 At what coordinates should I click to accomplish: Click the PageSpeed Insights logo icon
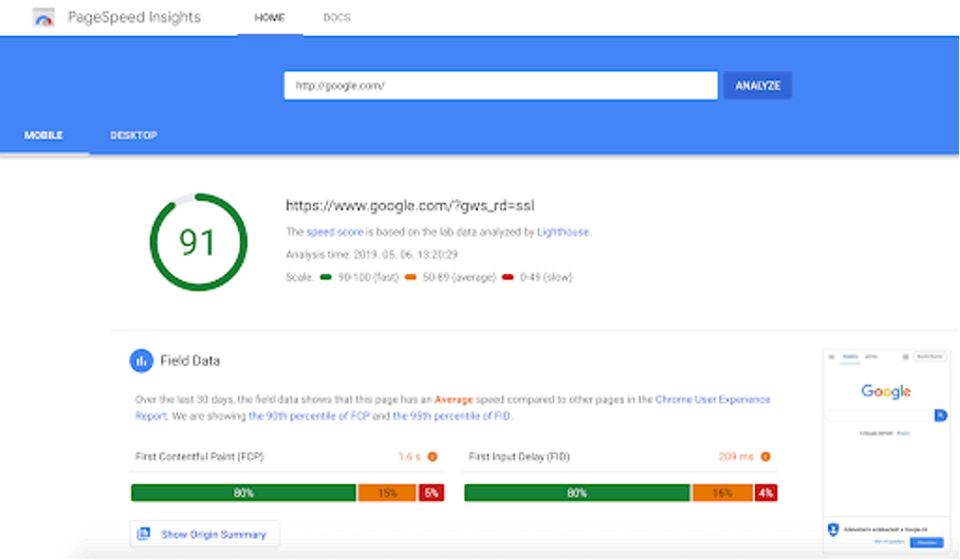click(x=43, y=18)
